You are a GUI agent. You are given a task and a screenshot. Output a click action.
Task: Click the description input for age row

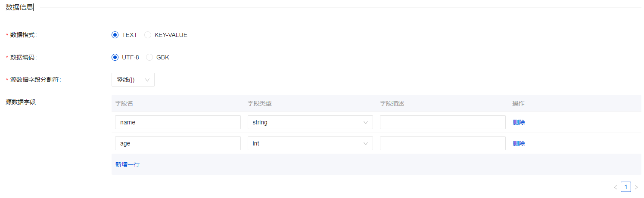[442, 143]
